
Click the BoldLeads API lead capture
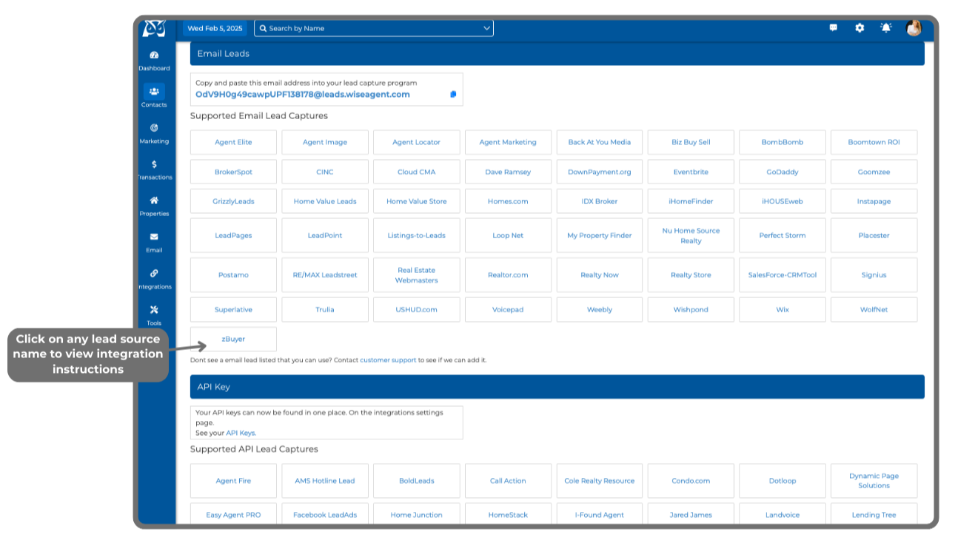coord(417,481)
